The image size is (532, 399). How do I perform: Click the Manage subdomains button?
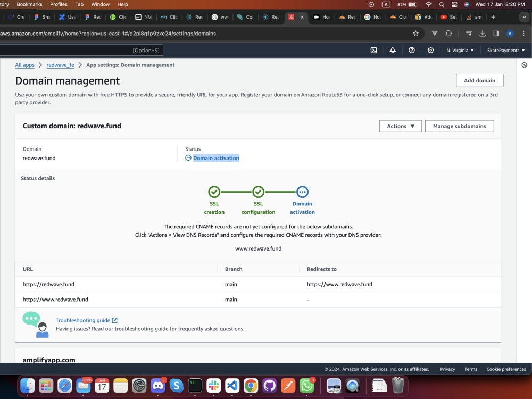coord(460,126)
